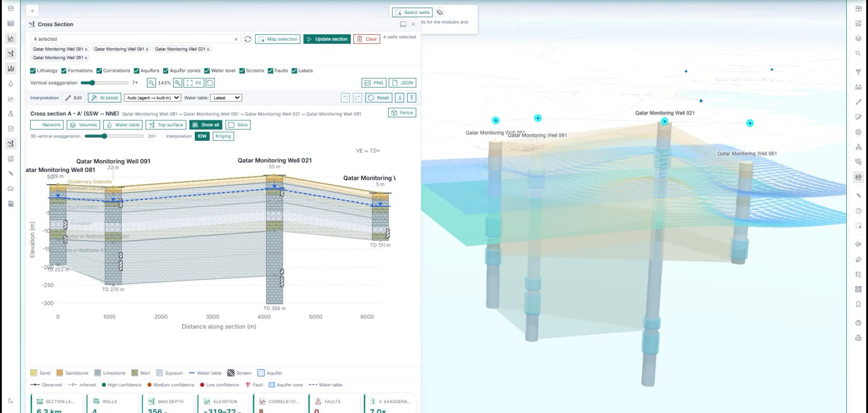868x413 pixels.
Task: Open the '4 selected' wells dropdown
Action: coord(135,39)
